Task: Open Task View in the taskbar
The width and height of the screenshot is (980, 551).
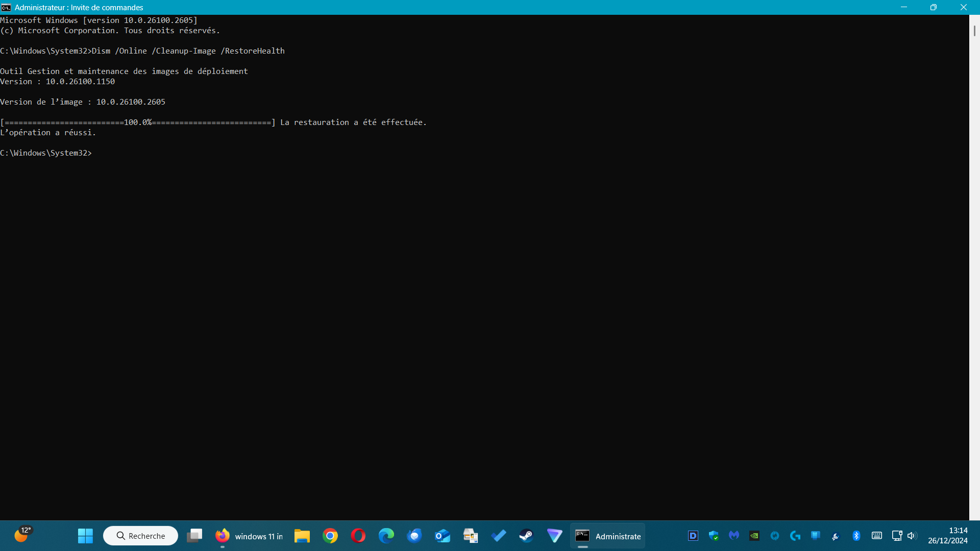Action: click(x=194, y=536)
